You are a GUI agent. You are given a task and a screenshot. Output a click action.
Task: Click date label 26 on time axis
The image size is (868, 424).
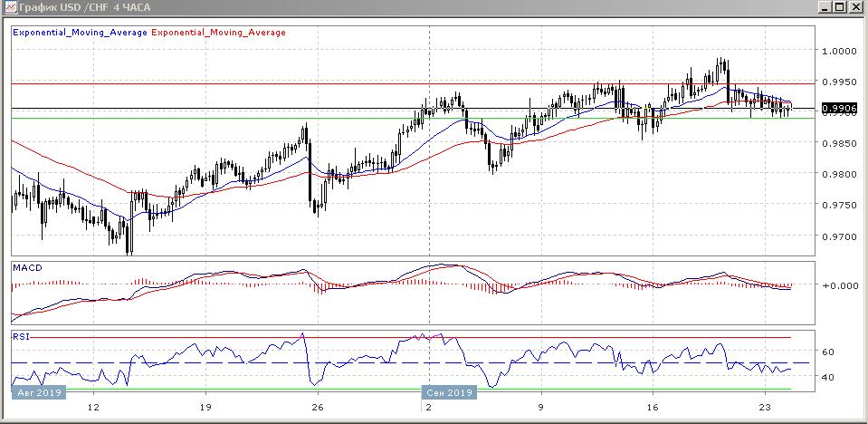(x=317, y=408)
